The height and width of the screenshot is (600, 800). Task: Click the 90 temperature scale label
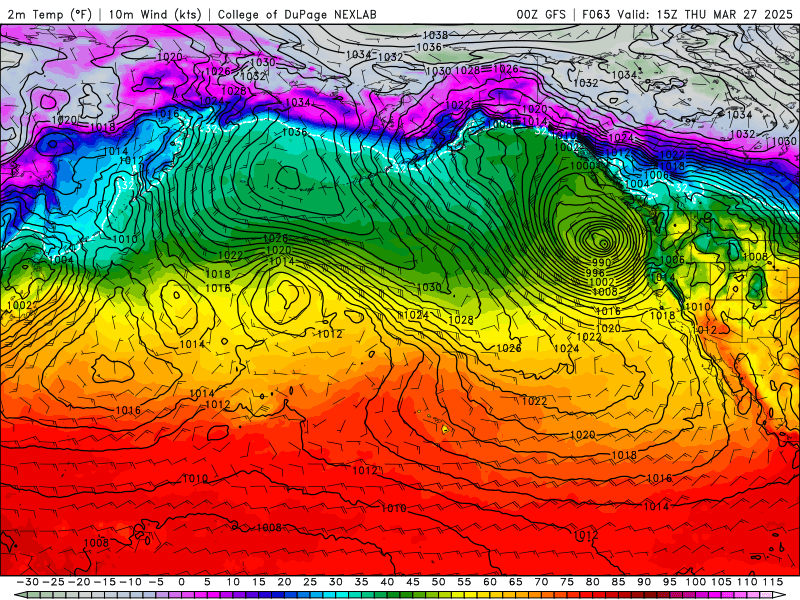[644, 582]
